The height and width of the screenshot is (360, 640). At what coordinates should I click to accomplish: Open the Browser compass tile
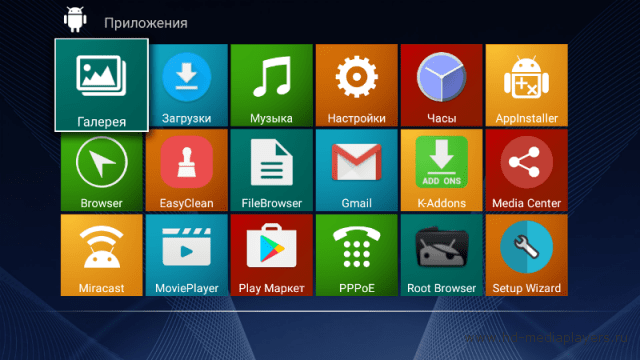pos(102,171)
